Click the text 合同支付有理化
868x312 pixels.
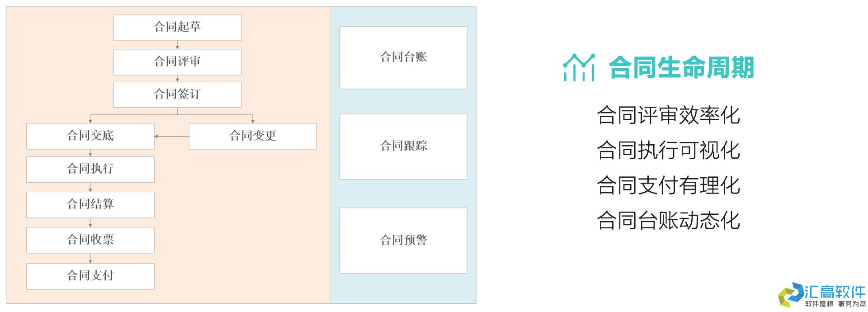668,185
